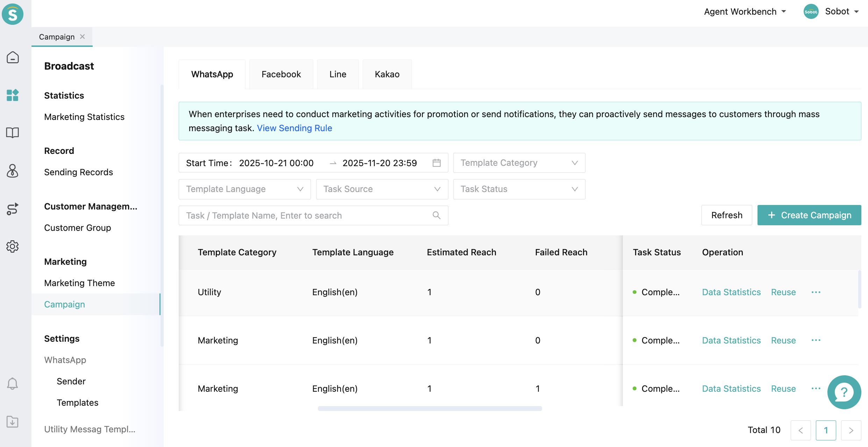868x447 pixels.
Task: Expand the Template Category dropdown
Action: 519,163
